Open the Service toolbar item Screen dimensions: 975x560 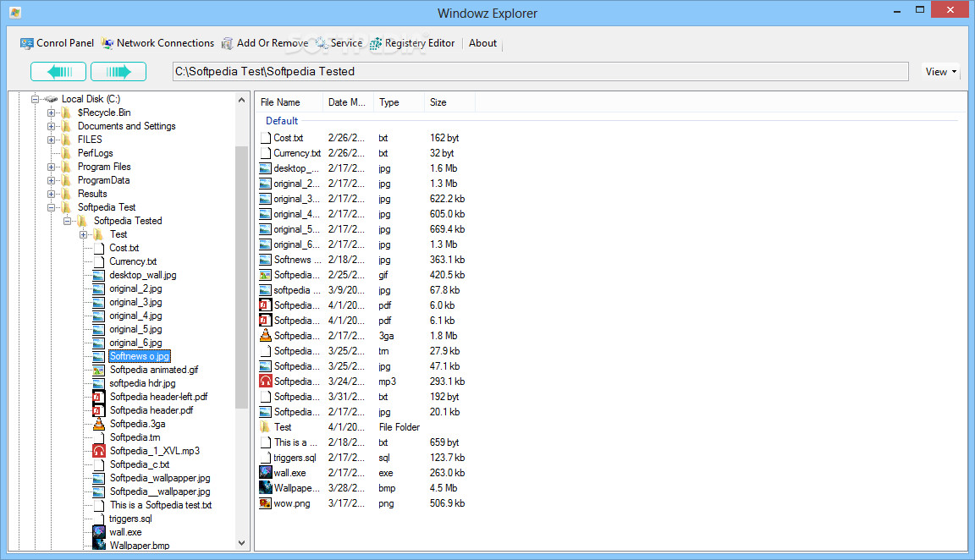pos(339,43)
